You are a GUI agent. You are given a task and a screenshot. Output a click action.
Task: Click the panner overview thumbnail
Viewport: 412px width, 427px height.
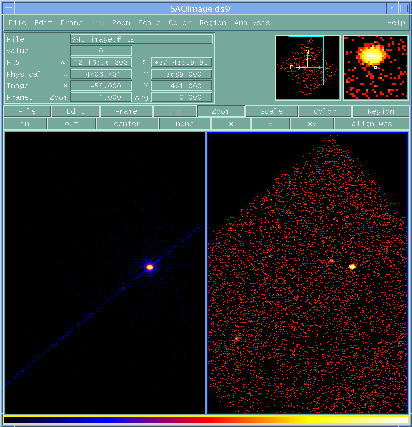(307, 67)
